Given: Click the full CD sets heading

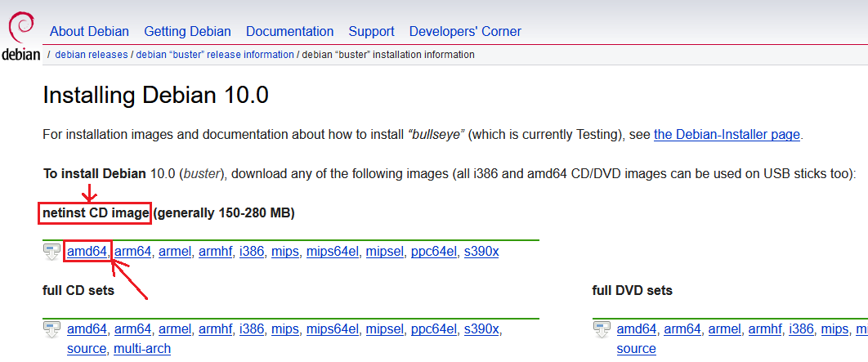Looking at the screenshot, I should (x=78, y=290).
